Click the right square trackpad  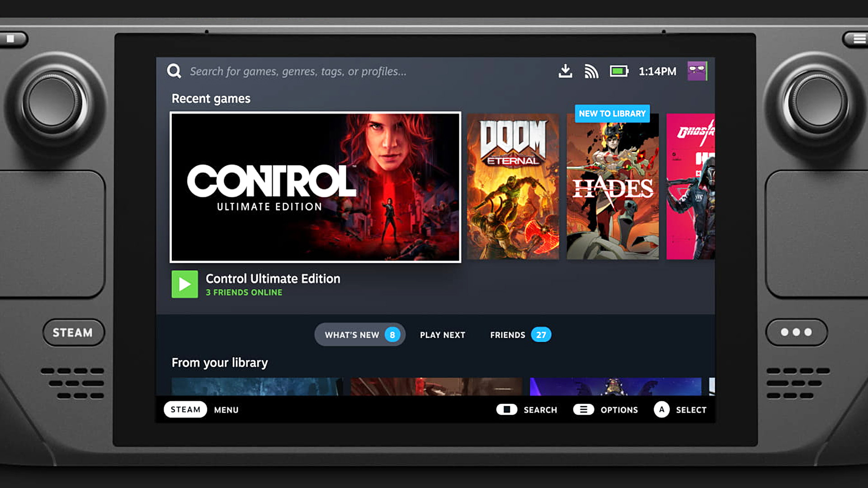pos(816,234)
